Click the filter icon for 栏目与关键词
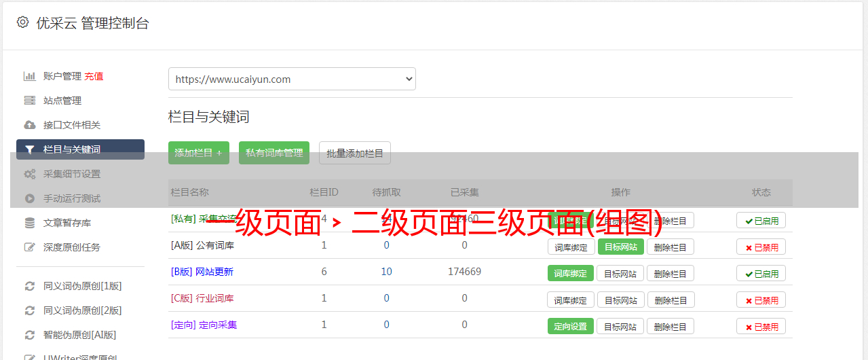 tap(29, 149)
